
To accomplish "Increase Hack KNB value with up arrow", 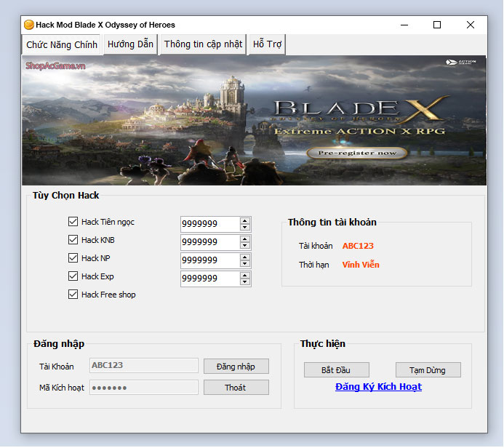I will click(x=245, y=239).
